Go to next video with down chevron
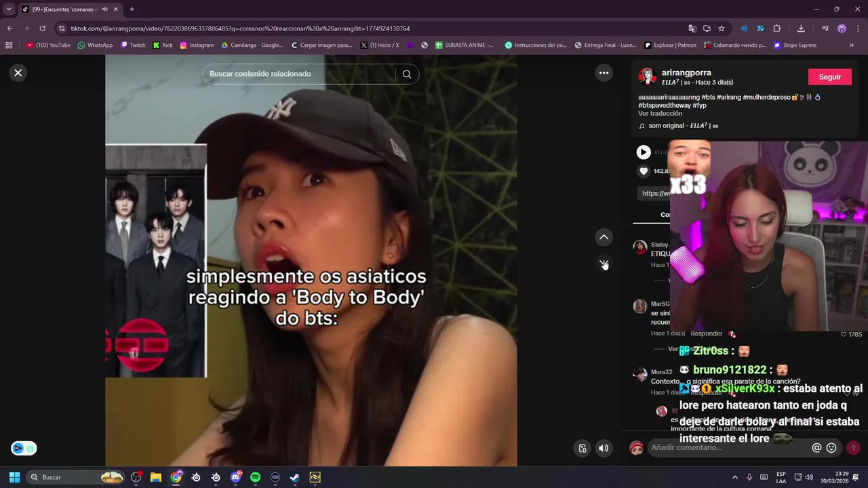The image size is (868, 488). click(x=604, y=264)
